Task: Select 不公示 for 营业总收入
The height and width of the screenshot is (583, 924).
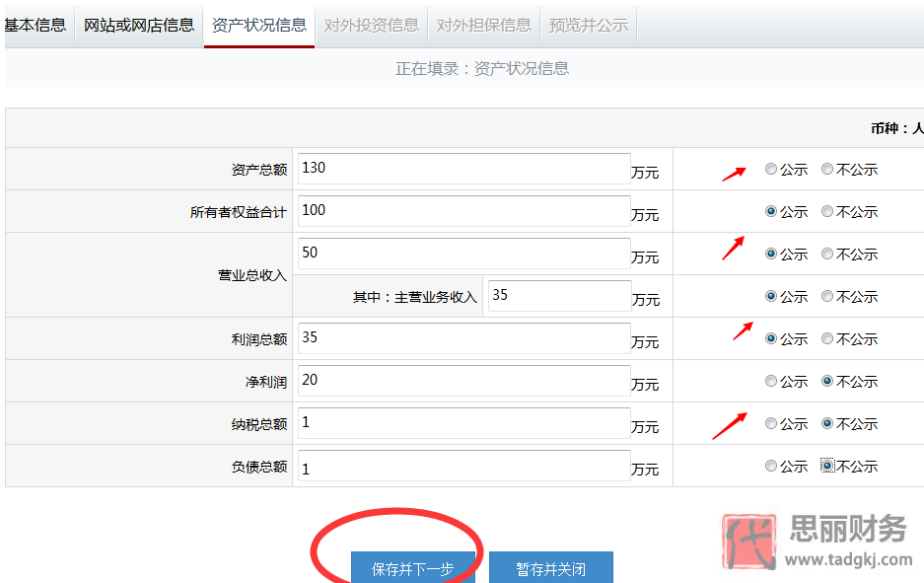Action: (x=827, y=254)
